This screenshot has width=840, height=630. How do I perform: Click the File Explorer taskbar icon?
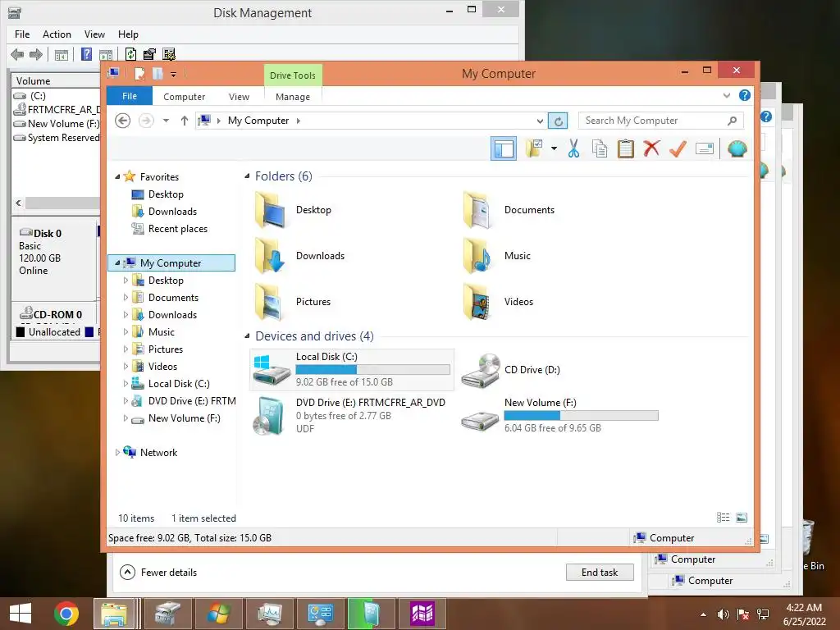coord(114,614)
